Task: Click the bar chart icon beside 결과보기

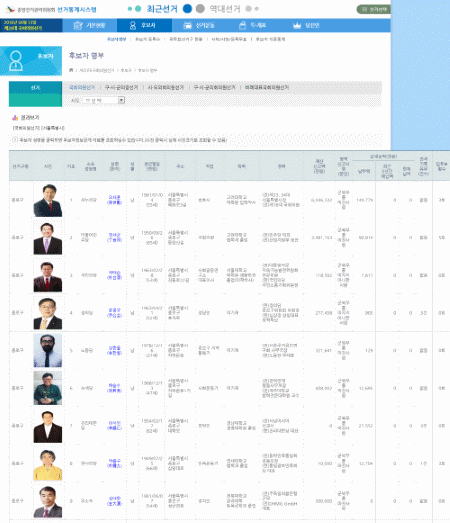Action: click(15, 117)
